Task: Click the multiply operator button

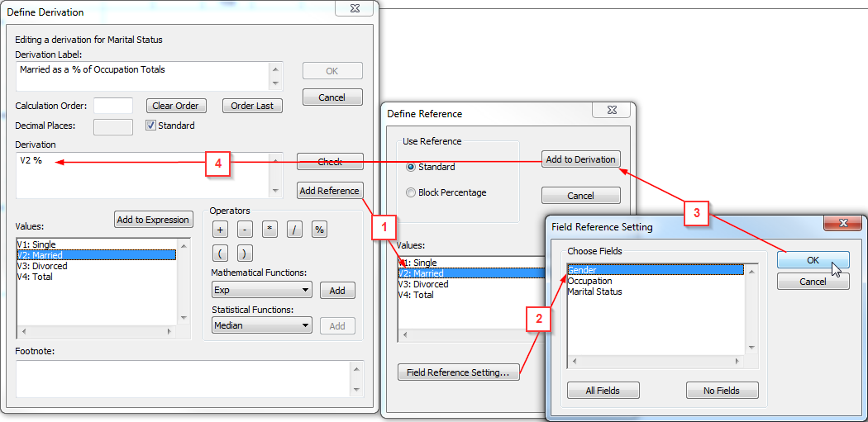Action: tap(269, 230)
